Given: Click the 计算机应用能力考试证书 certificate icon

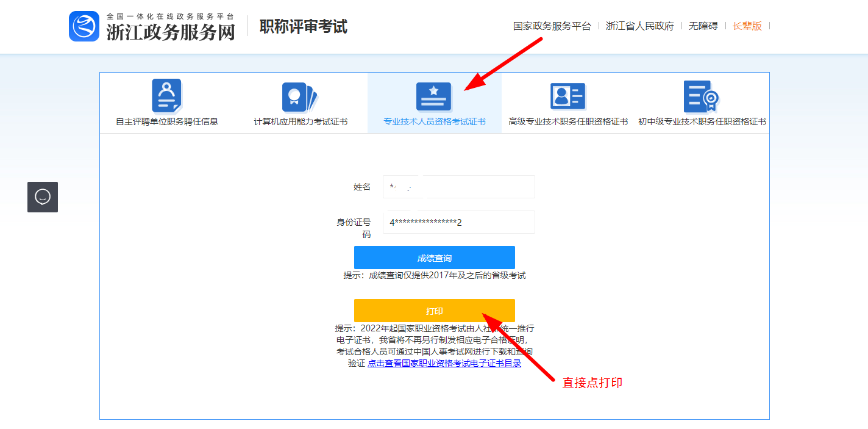Looking at the screenshot, I should (x=300, y=96).
